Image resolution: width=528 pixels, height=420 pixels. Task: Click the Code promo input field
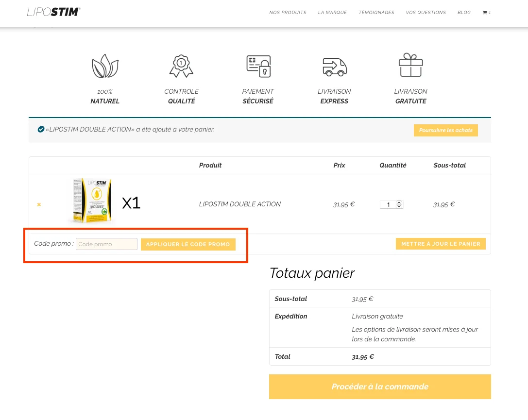pyautogui.click(x=106, y=244)
